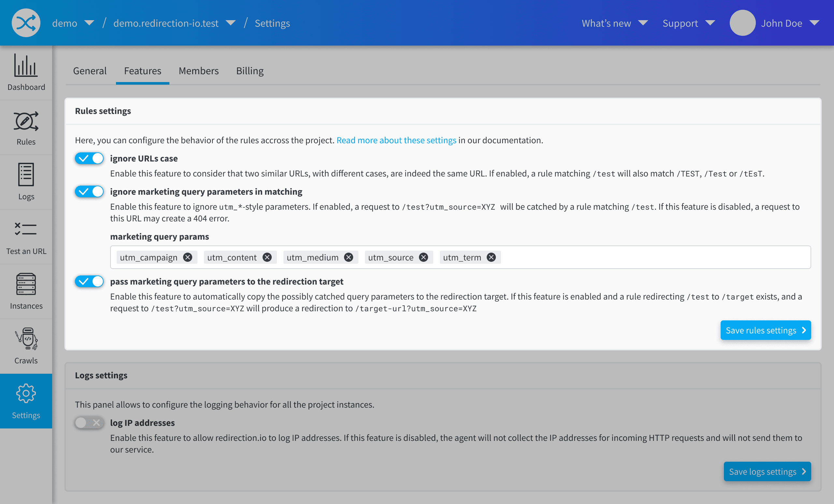
Task: Click inside the marketing query params field
Action: [x=460, y=258]
